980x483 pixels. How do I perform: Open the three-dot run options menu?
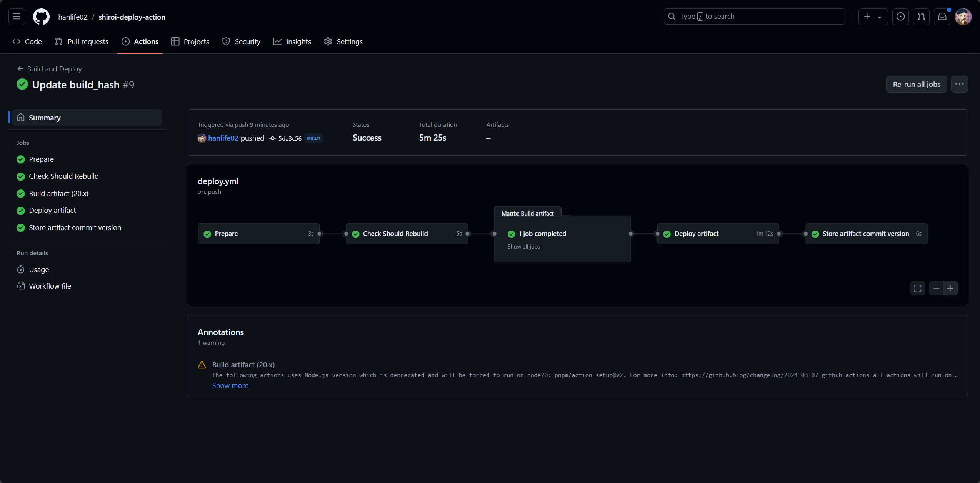pyautogui.click(x=959, y=84)
